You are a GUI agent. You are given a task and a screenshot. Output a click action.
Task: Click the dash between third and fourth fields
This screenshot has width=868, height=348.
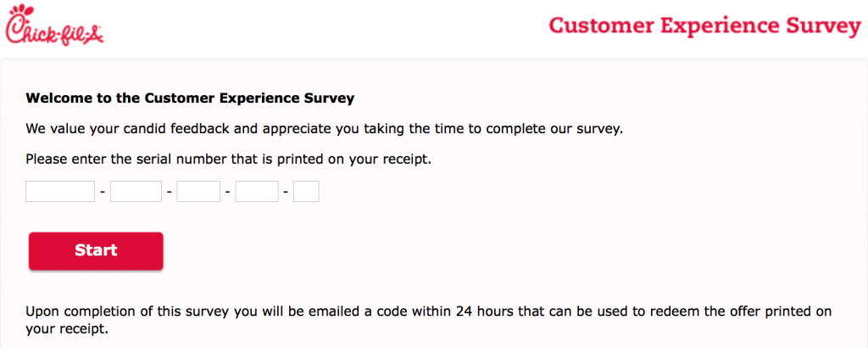pyautogui.click(x=228, y=192)
